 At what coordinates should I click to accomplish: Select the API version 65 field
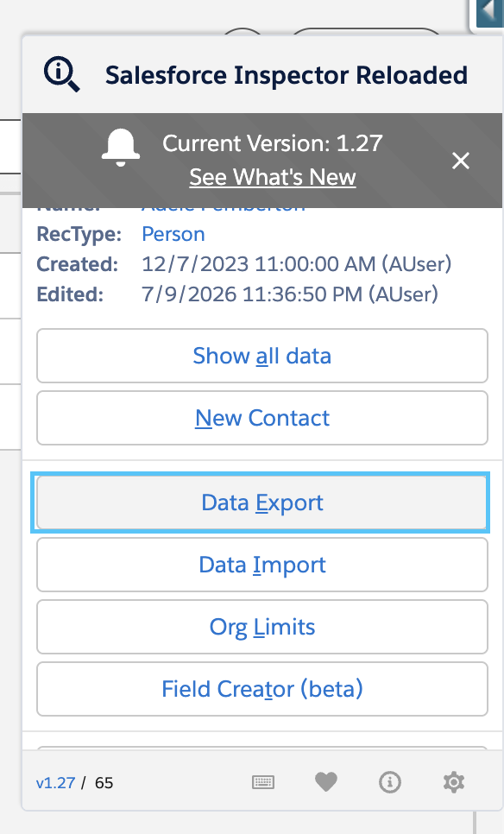(104, 783)
